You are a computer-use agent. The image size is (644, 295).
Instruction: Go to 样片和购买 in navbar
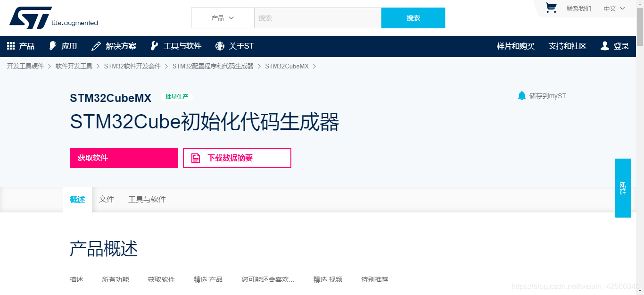516,46
